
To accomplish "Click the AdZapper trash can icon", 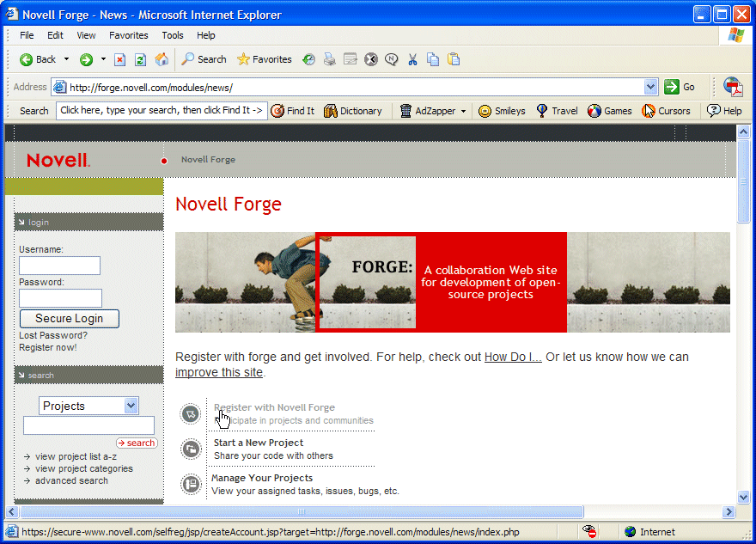I will click(x=406, y=111).
